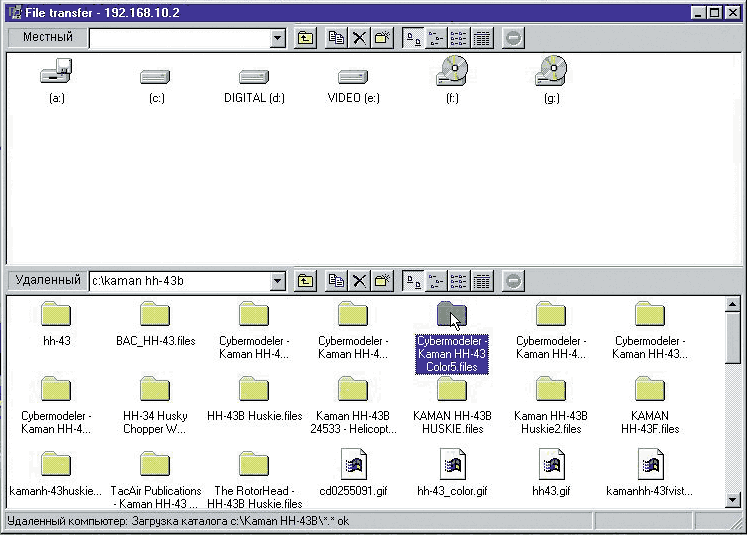Click the copy icon in local toolbar

pyautogui.click(x=338, y=38)
